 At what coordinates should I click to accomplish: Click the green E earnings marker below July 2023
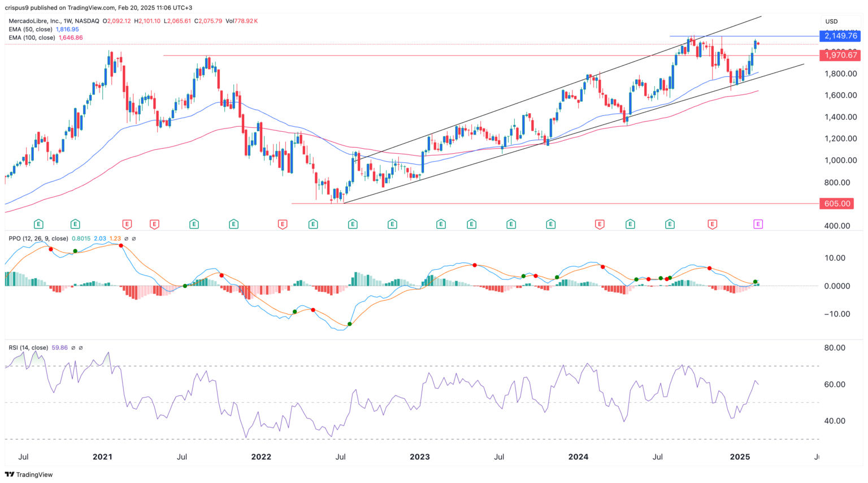click(510, 224)
